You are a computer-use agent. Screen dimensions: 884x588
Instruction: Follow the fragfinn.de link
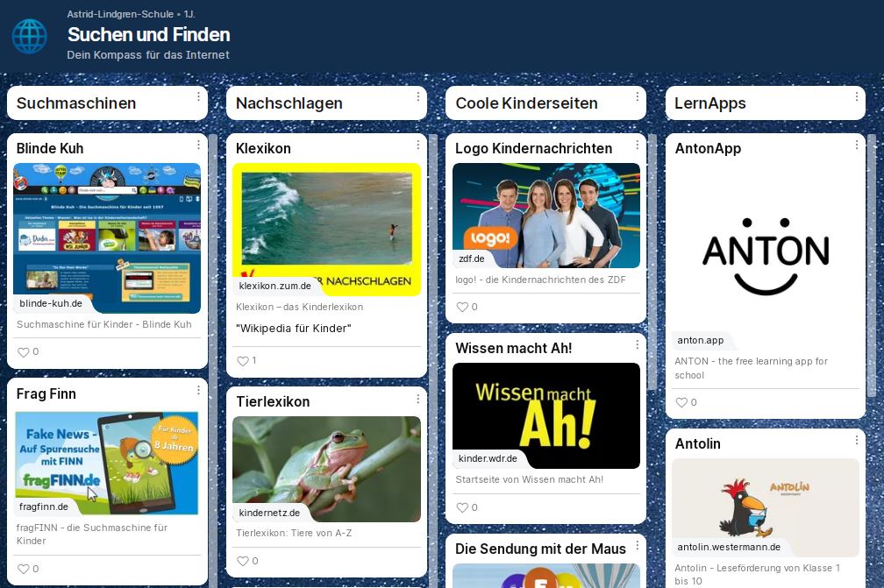(44, 507)
